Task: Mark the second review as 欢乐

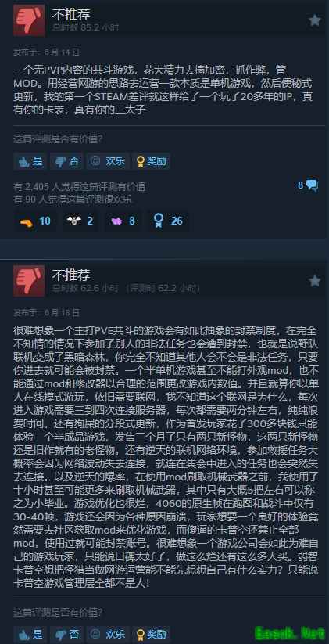Action: pos(108,634)
